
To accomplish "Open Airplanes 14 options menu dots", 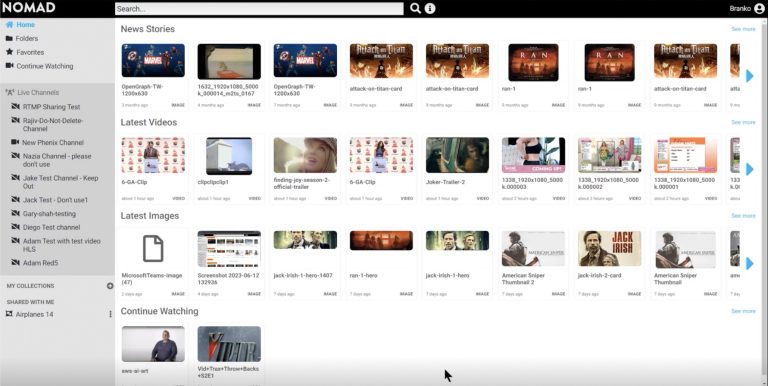I will 110,314.
